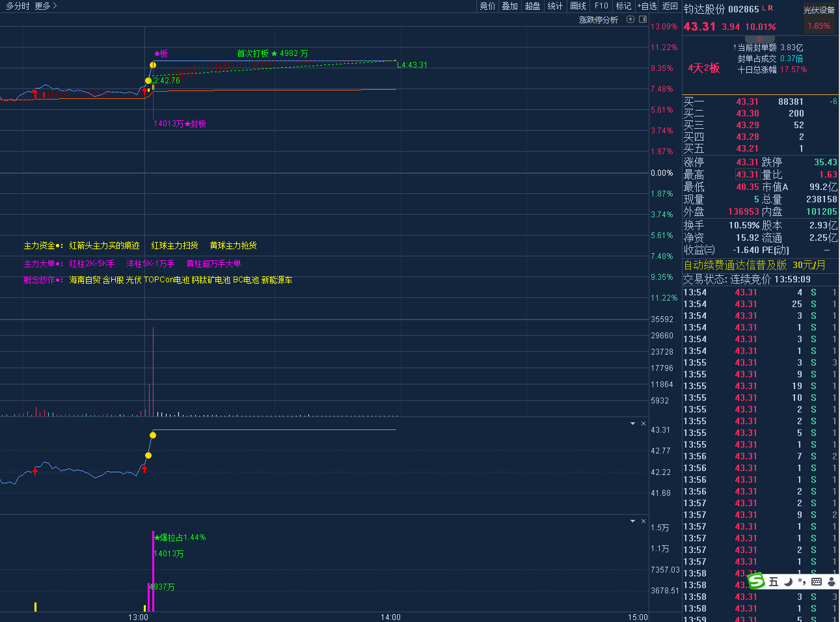Image resolution: width=840 pixels, height=622 pixels.
Task: Toggle the side panel layout icon
Action: [643, 20]
